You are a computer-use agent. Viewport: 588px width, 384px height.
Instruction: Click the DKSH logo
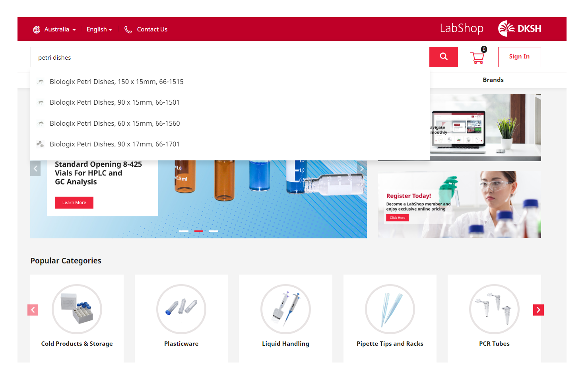[520, 29]
